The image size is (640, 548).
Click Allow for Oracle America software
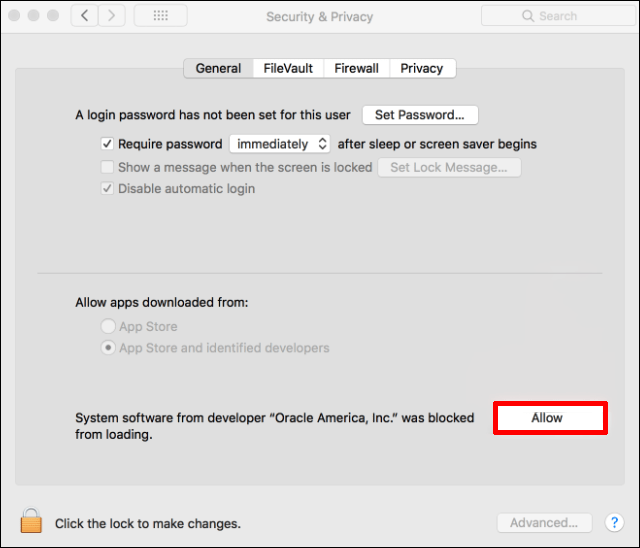(549, 418)
